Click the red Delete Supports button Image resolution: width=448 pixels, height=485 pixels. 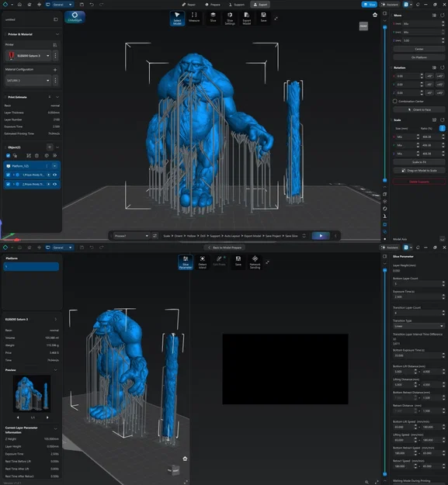[x=419, y=182]
